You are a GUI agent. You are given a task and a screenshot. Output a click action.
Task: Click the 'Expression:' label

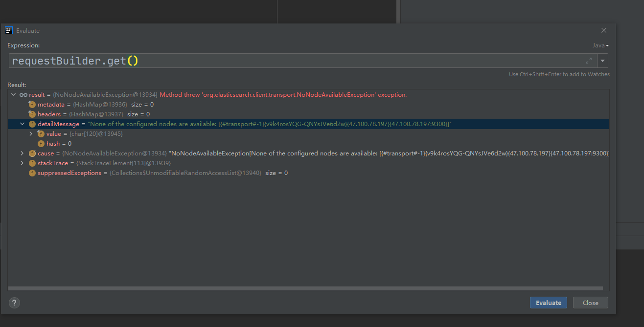23,45
